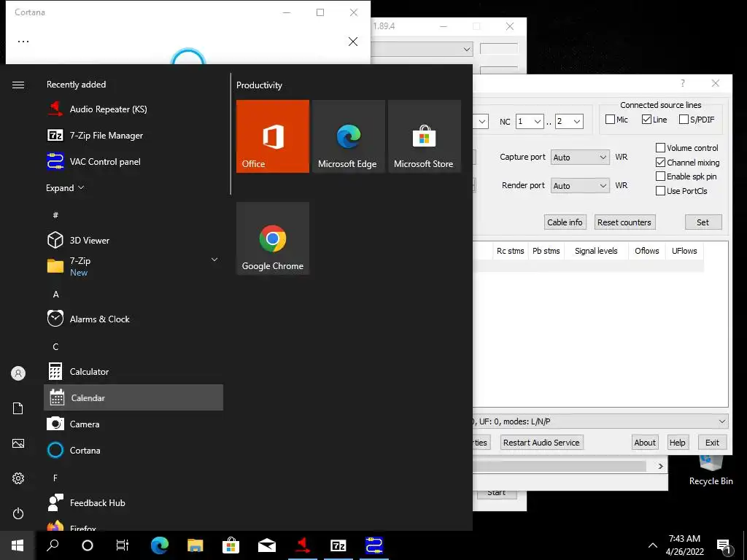747x560 pixels.
Task: Open user account icon in Start sidebar
Action: click(x=18, y=373)
